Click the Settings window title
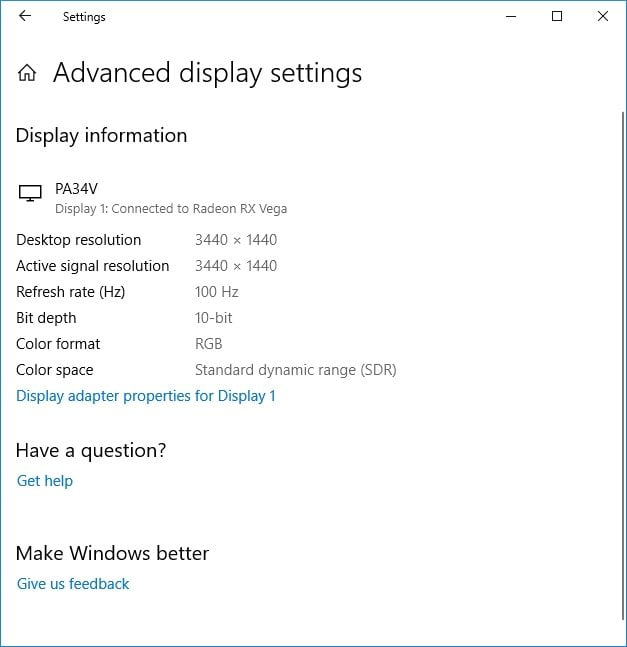The image size is (627, 647). (x=84, y=17)
